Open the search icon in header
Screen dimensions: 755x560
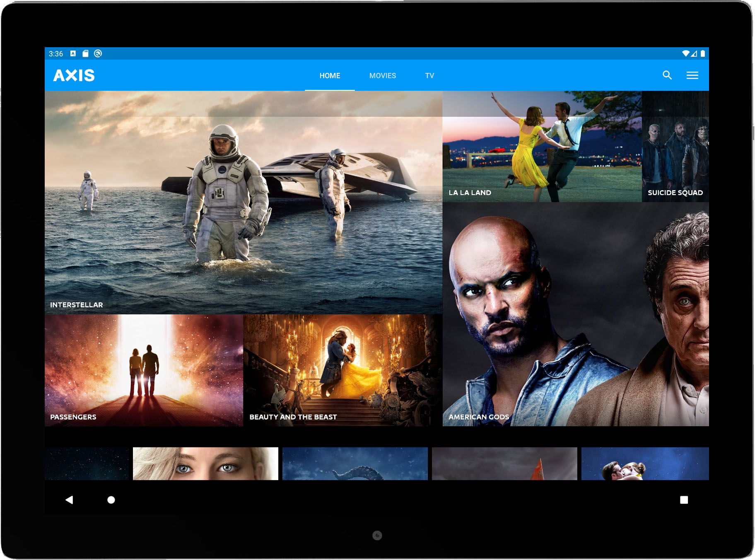667,75
